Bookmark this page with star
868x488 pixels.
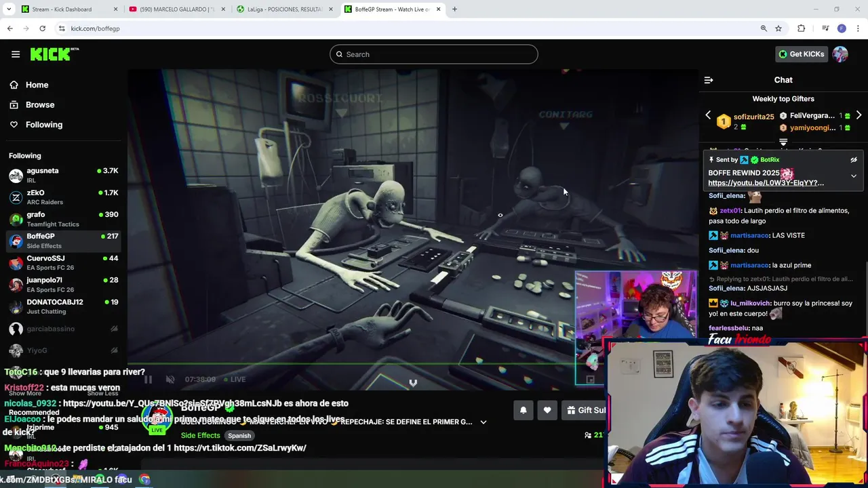click(x=778, y=28)
